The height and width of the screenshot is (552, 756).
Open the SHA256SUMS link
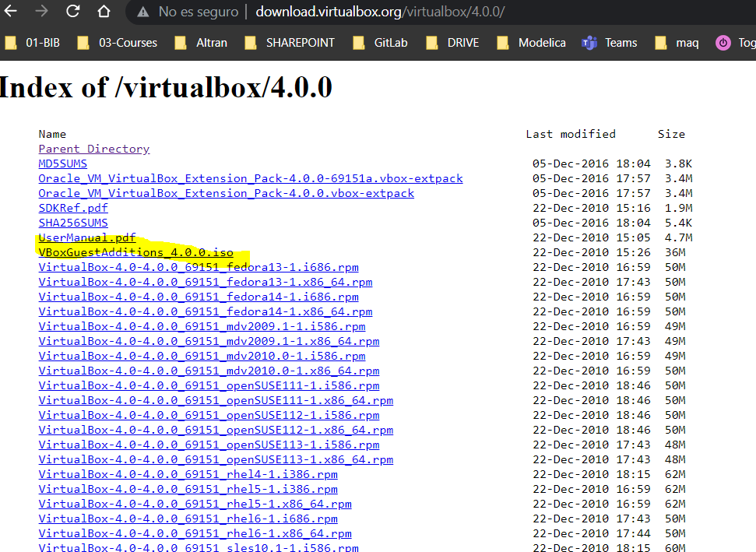73,223
